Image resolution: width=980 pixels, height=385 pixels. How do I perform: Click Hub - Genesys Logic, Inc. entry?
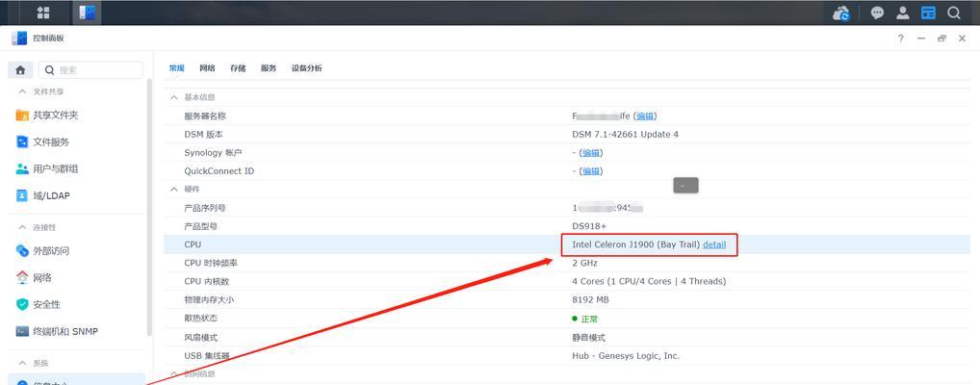626,355
